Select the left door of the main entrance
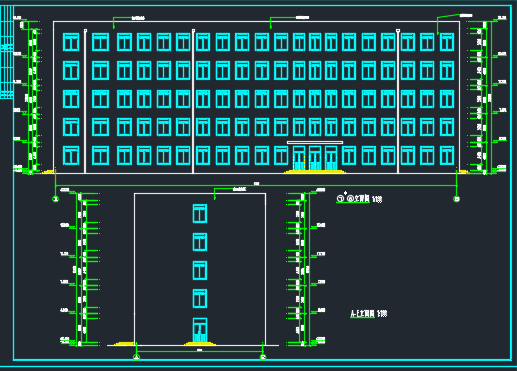Screen dimensions: 517x371 pyautogui.click(x=299, y=158)
